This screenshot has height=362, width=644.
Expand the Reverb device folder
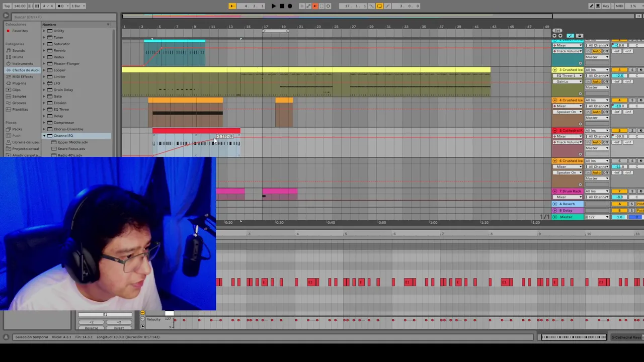[44, 50]
